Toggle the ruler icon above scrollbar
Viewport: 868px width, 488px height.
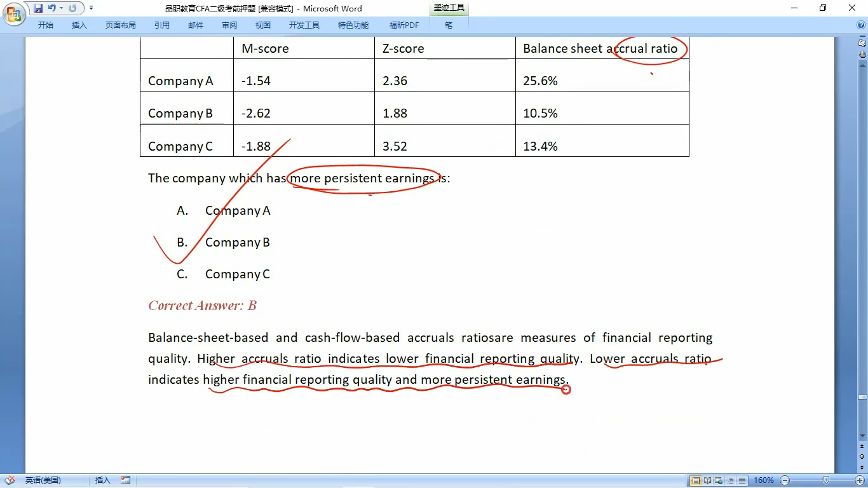click(862, 43)
